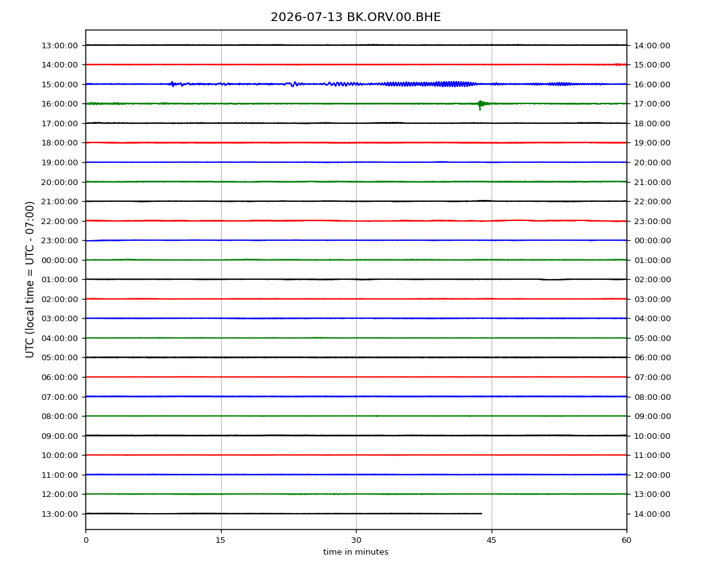The width and height of the screenshot is (712, 588).
Task: Click the first blue arrival wiggle on 15:00:00 trace
Action: pyautogui.click(x=173, y=84)
